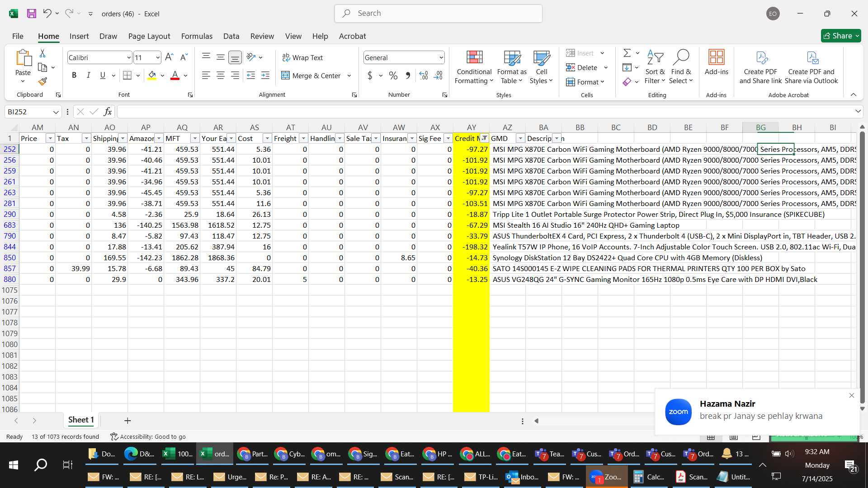This screenshot has width=868, height=488.
Task: Click the vertical scrollbar thumb
Action: coord(862,268)
